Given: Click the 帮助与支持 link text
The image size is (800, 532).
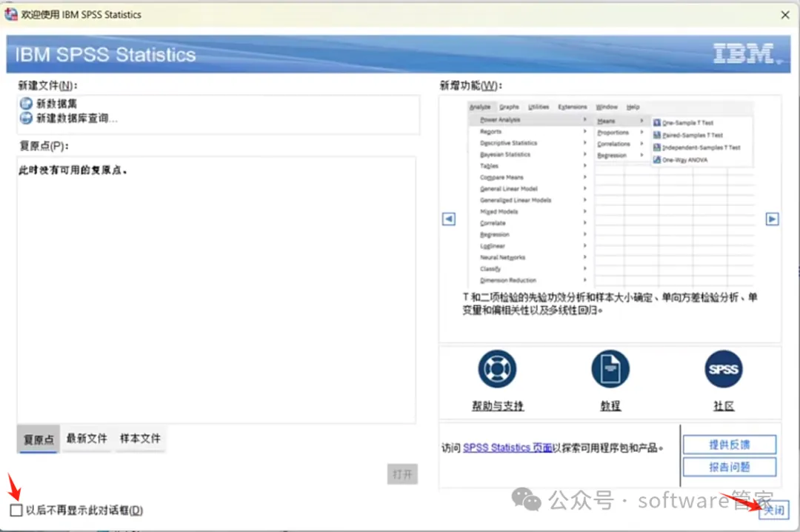Looking at the screenshot, I should [498, 406].
